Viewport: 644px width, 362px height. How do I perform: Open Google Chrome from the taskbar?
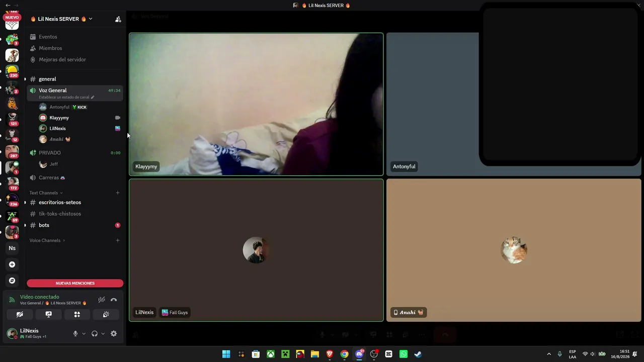coord(344,354)
